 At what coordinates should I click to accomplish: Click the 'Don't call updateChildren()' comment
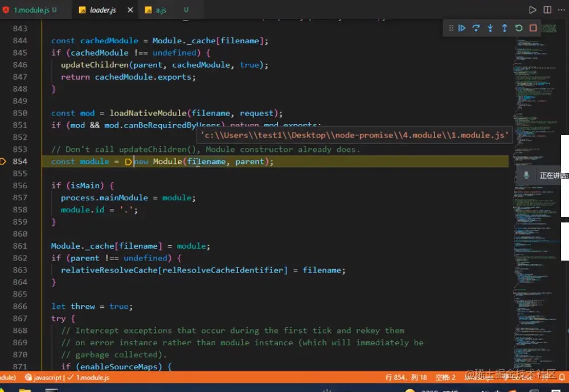point(206,150)
